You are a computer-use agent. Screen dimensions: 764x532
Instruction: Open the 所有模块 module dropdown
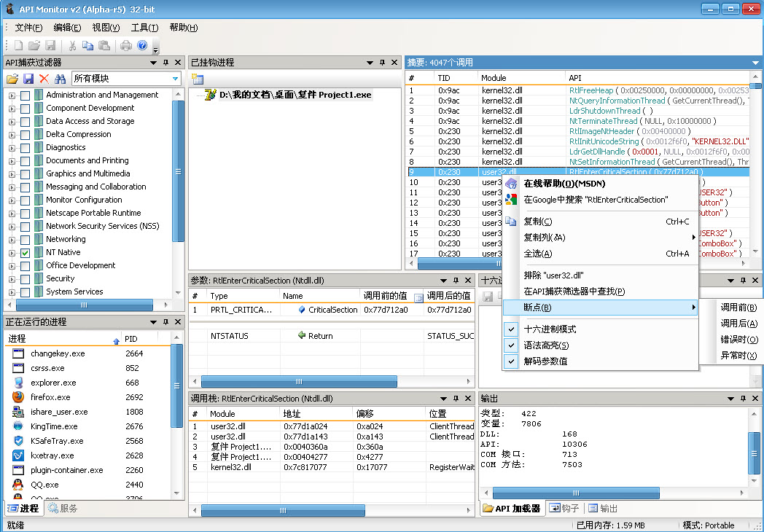[175, 79]
